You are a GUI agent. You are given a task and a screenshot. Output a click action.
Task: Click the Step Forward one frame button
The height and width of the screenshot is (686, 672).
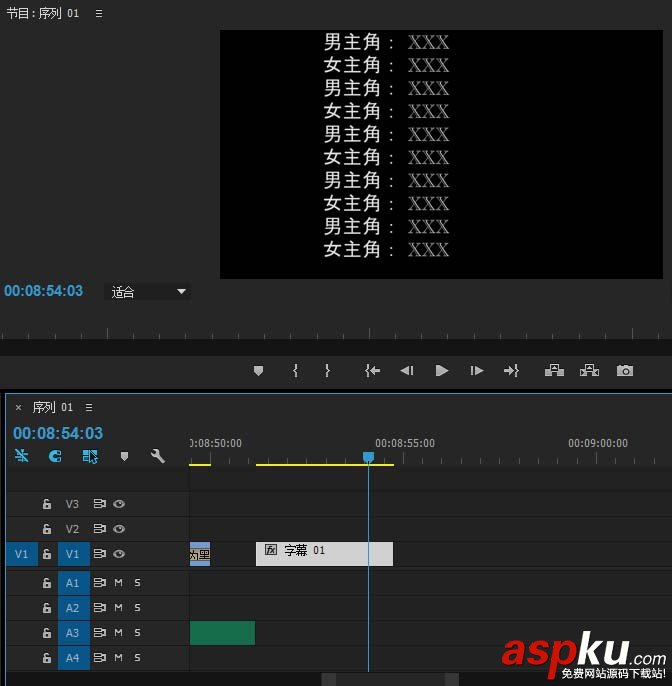477,370
